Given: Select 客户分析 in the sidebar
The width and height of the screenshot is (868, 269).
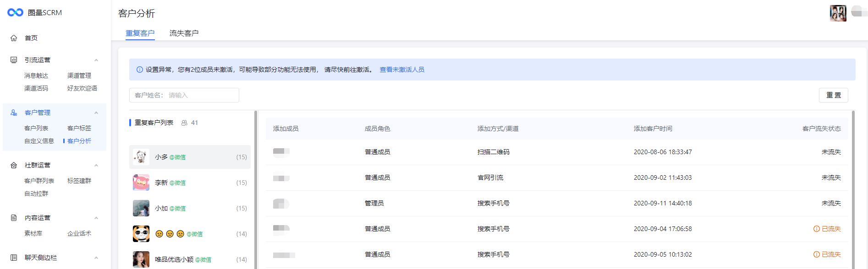Looking at the screenshot, I should (79, 141).
